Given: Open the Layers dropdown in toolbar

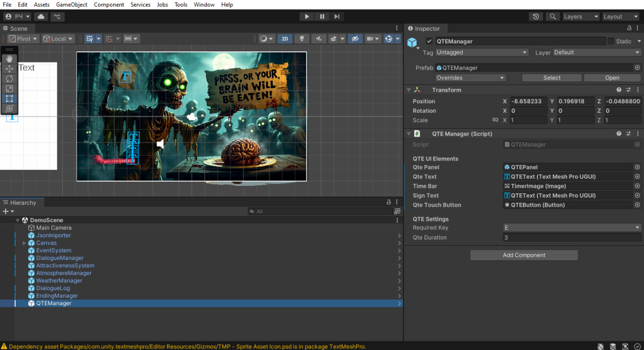Looking at the screenshot, I should pos(581,17).
